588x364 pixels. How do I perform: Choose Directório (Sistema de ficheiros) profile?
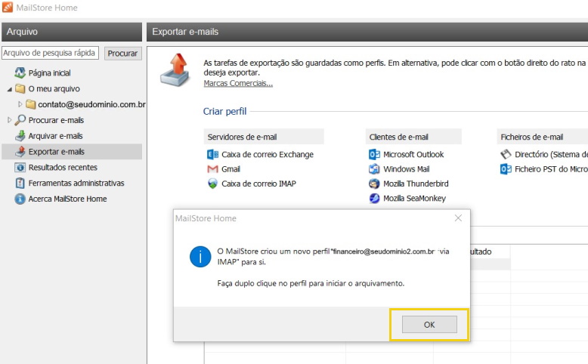click(551, 155)
